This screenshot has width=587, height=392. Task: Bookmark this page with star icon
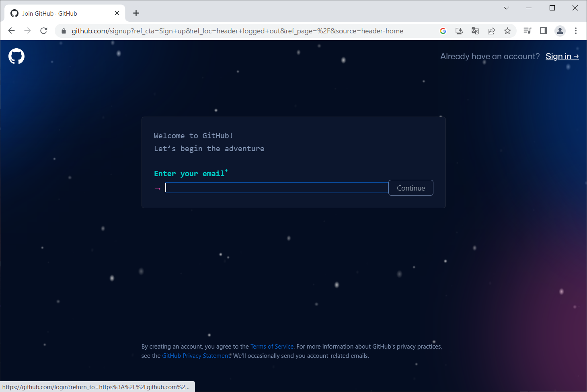(x=507, y=31)
